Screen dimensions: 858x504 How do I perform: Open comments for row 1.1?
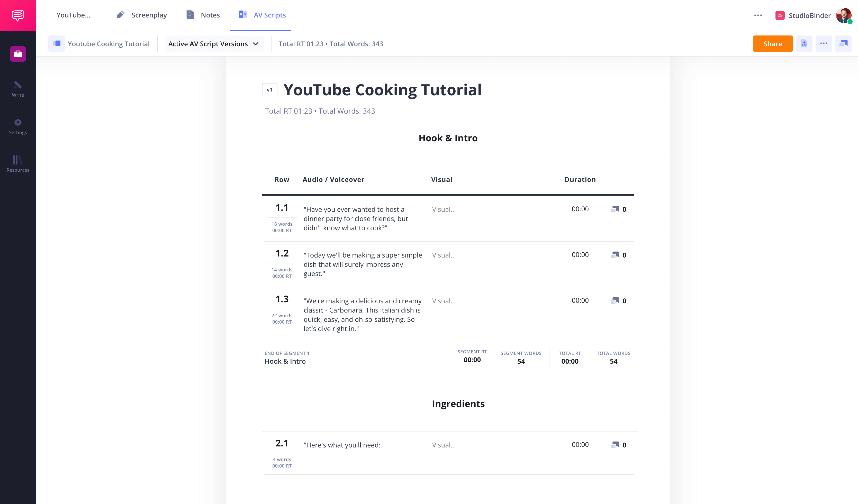pyautogui.click(x=615, y=209)
